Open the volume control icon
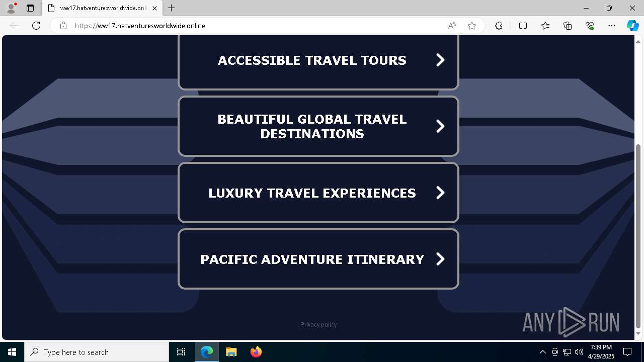Image resolution: width=644 pixels, height=362 pixels. 579,352
